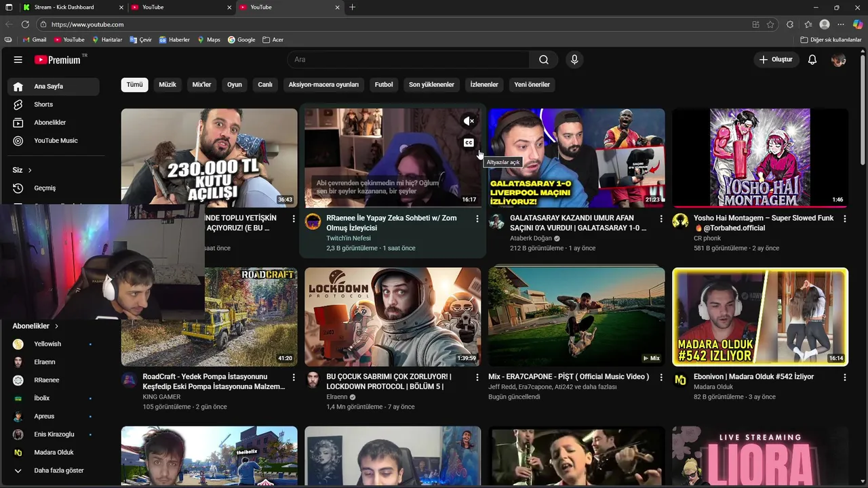
Task: Open options menu for Lockdown Protocol video
Action: coord(477,377)
